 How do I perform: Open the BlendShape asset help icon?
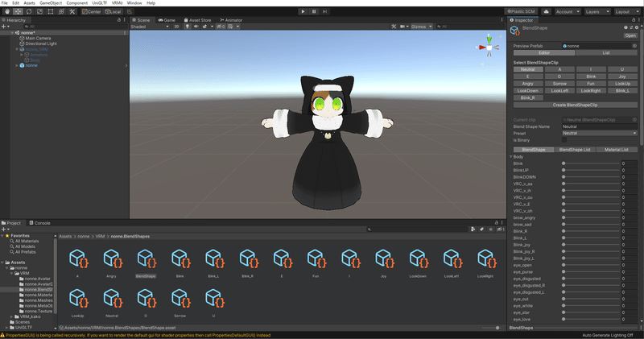coord(625,27)
